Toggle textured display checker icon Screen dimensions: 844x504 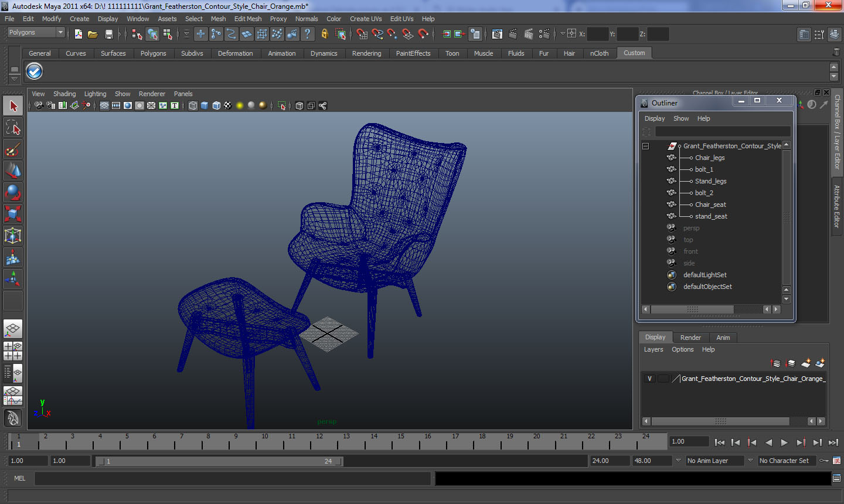tap(228, 105)
